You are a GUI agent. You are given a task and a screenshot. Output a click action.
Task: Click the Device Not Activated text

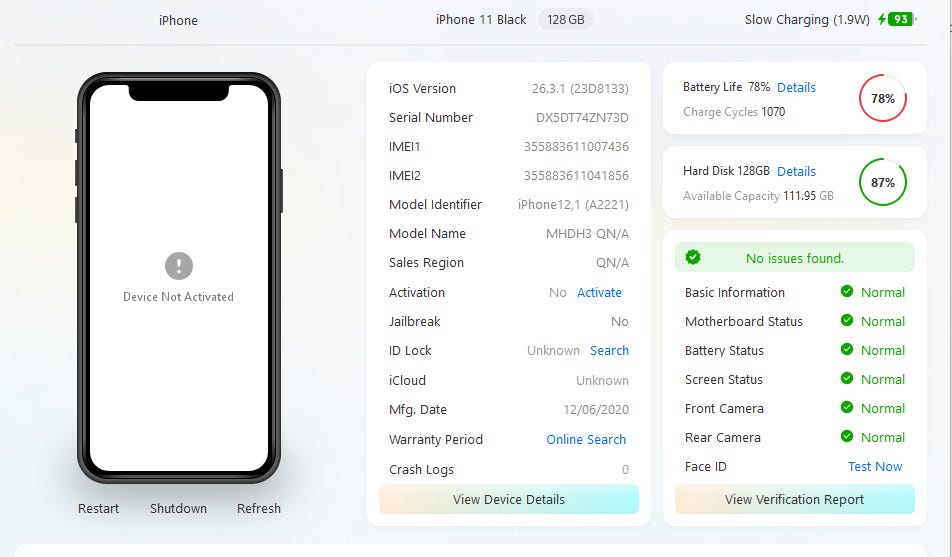point(178,296)
